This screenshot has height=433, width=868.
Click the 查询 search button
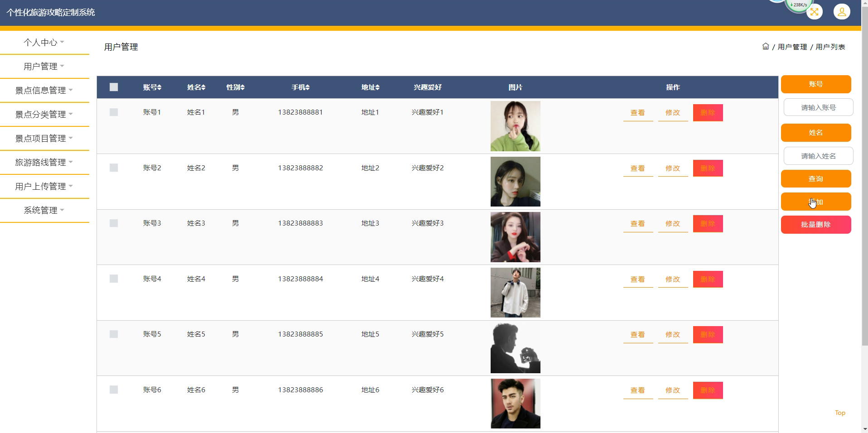(x=816, y=178)
